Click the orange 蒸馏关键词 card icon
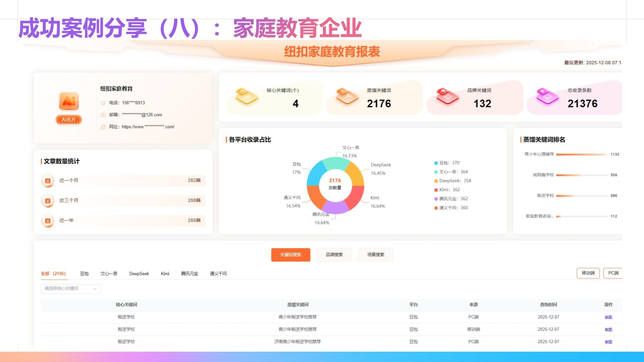644x362 pixels. click(347, 96)
